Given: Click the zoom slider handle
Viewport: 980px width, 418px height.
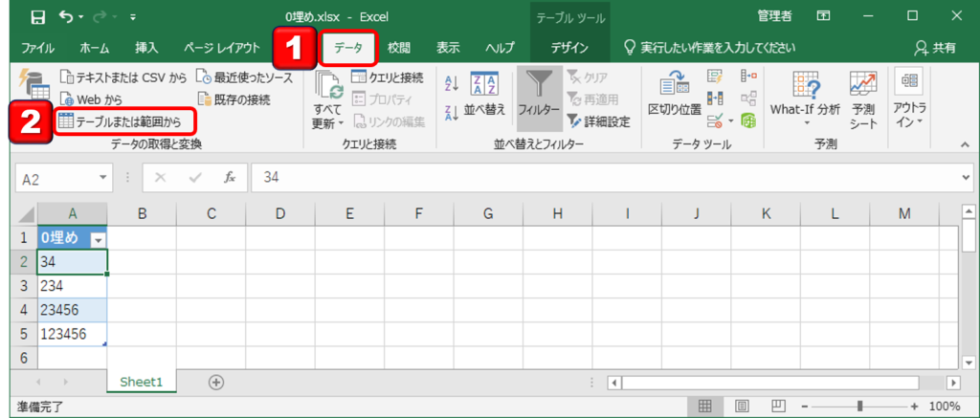Looking at the screenshot, I should click(860, 407).
